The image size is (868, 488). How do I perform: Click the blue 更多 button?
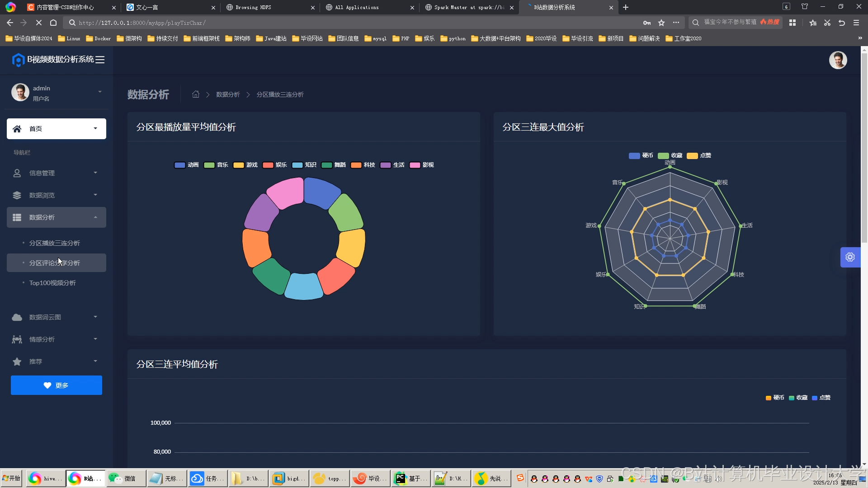point(57,385)
